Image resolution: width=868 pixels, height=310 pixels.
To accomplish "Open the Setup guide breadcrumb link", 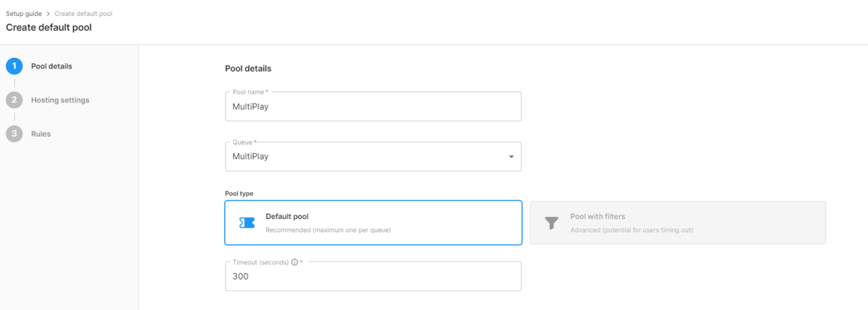I will point(23,14).
